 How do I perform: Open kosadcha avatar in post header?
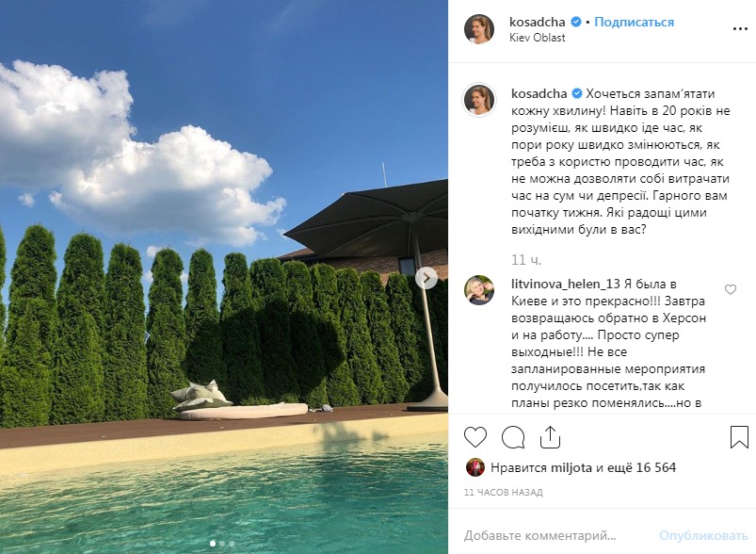[x=479, y=29]
